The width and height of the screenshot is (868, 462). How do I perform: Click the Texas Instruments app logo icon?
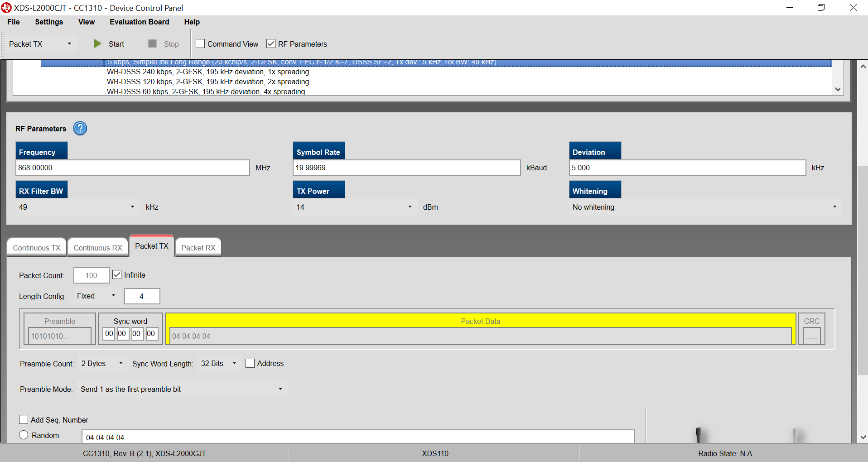coord(6,8)
